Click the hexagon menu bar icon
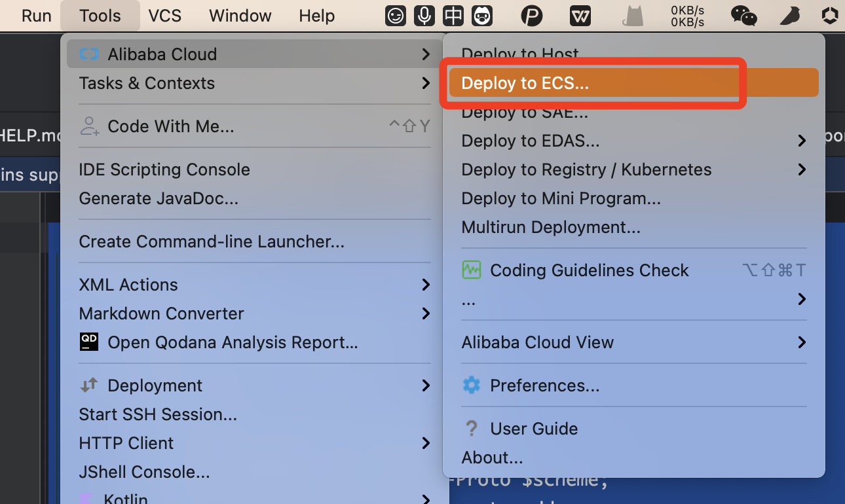Screen dimensions: 845x504 (830, 16)
